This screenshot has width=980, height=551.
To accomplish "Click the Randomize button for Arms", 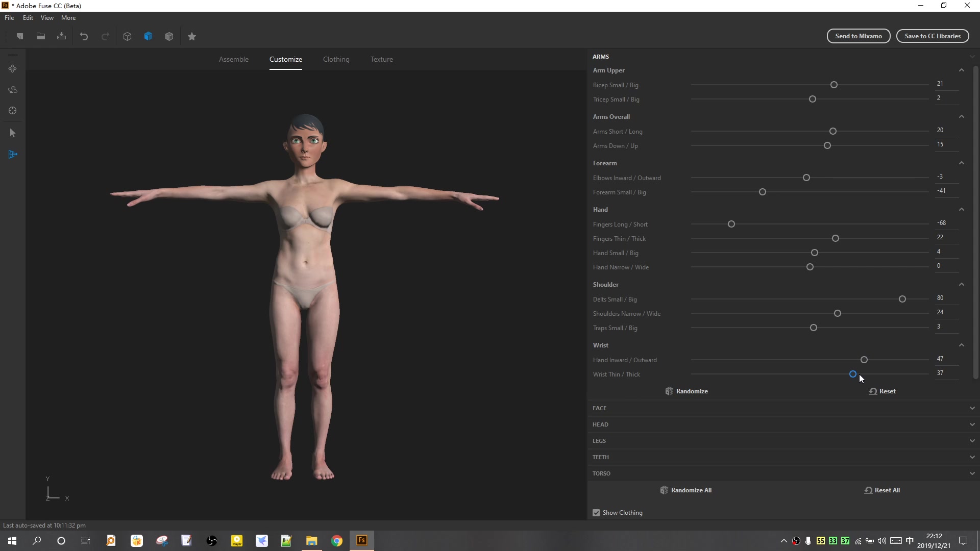I will pyautogui.click(x=687, y=391).
